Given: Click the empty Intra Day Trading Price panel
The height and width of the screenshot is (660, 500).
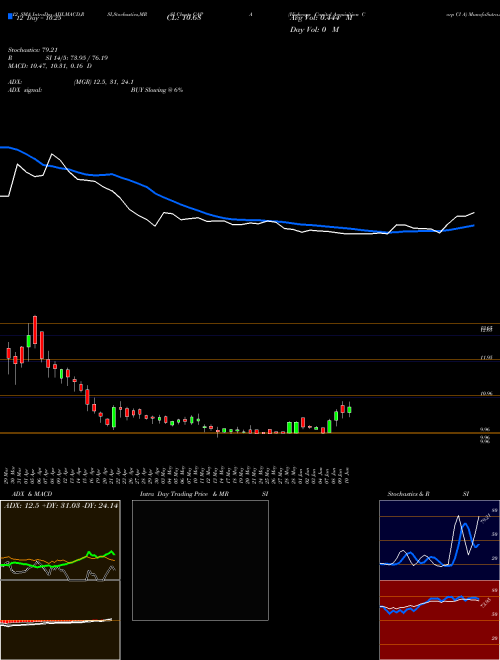Looking at the screenshot, I should coord(200,560).
